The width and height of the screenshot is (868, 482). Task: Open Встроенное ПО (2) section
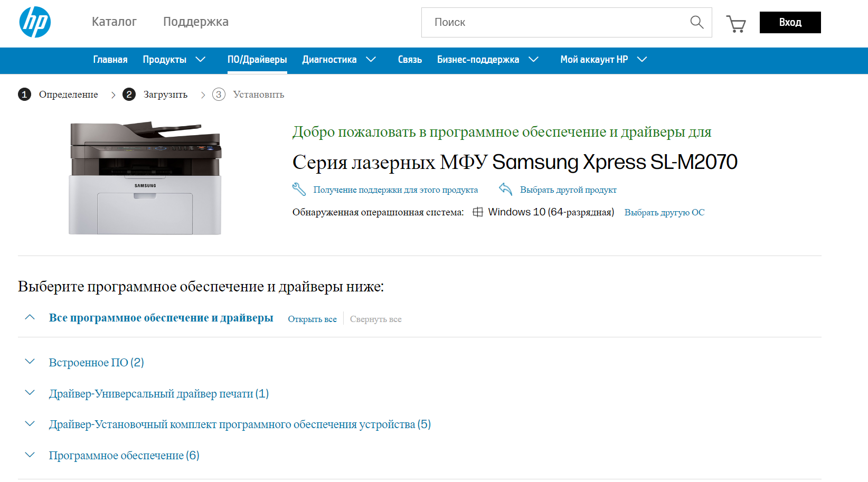tap(97, 362)
